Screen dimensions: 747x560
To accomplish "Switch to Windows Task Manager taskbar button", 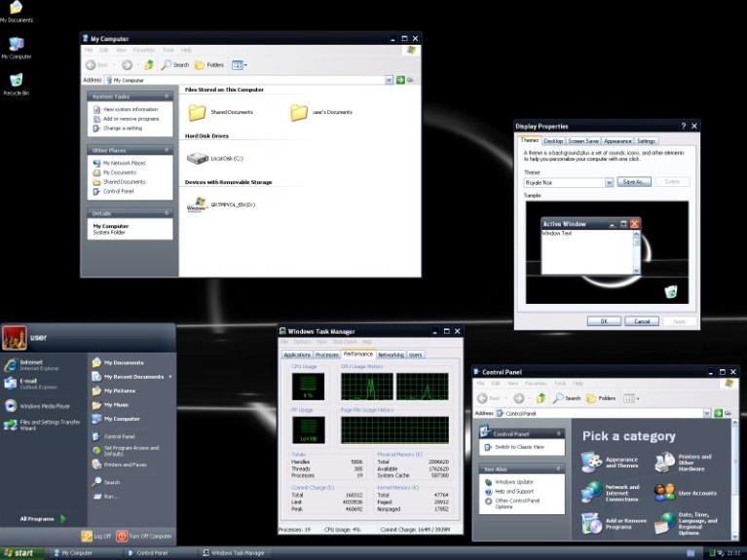I will (234, 553).
